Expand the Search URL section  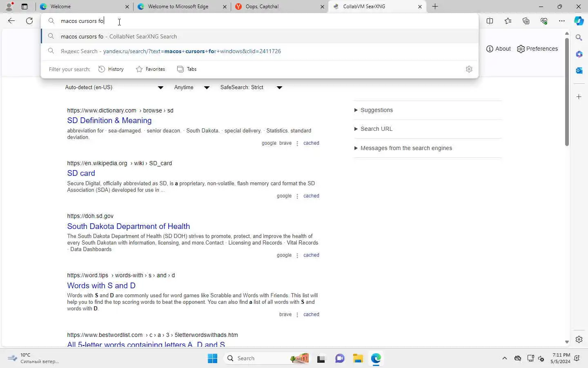(373, 129)
